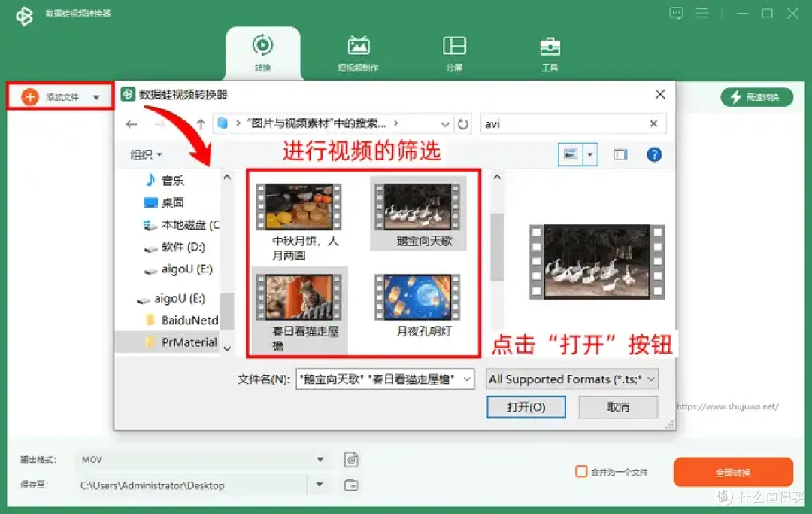The height and width of the screenshot is (514, 812).
Task: Click the shujuwa.net link
Action: click(728, 406)
